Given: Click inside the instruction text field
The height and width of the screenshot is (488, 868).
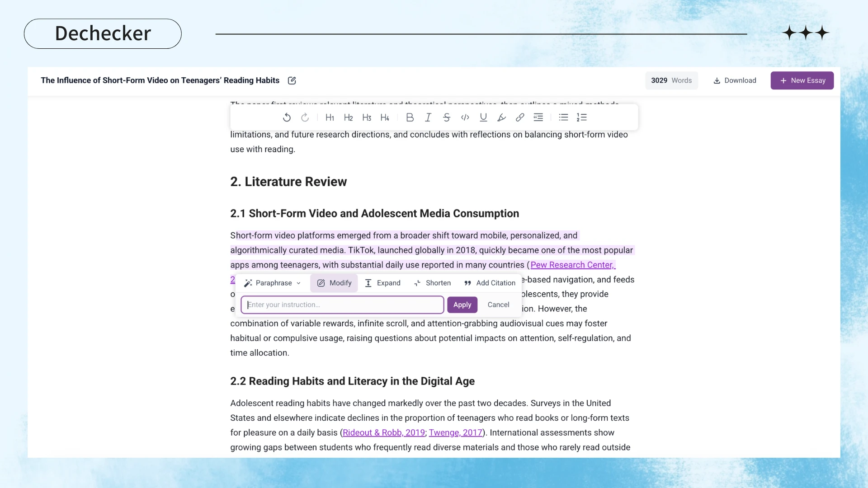Looking at the screenshot, I should tap(342, 305).
